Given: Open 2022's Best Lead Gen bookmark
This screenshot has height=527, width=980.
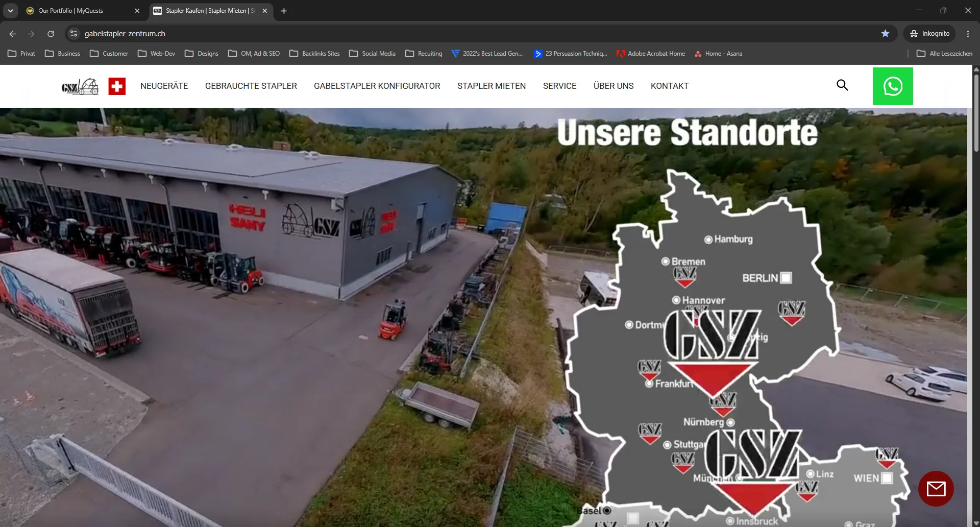Looking at the screenshot, I should click(x=487, y=54).
